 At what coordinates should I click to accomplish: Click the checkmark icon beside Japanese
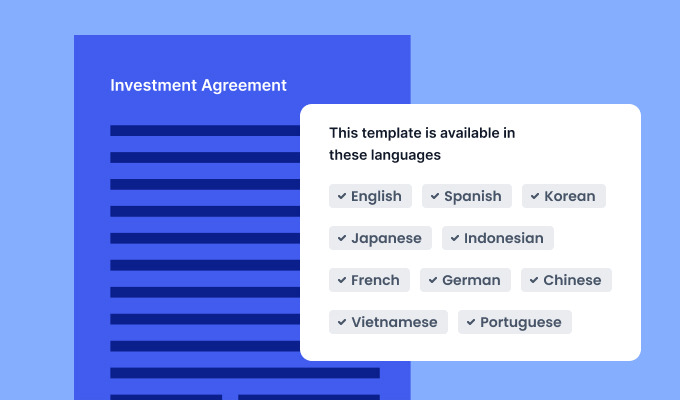pyautogui.click(x=342, y=238)
